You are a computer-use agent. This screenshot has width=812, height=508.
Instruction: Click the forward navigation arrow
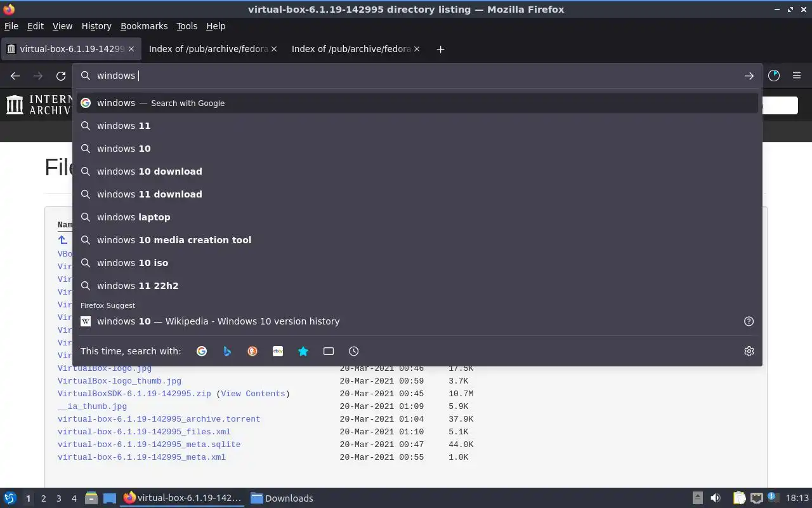(38, 76)
